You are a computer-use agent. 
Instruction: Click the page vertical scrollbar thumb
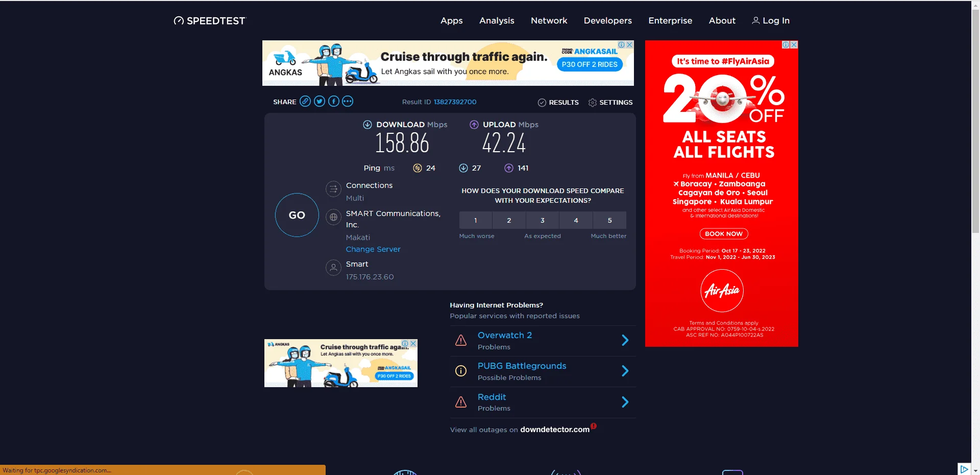click(x=975, y=121)
